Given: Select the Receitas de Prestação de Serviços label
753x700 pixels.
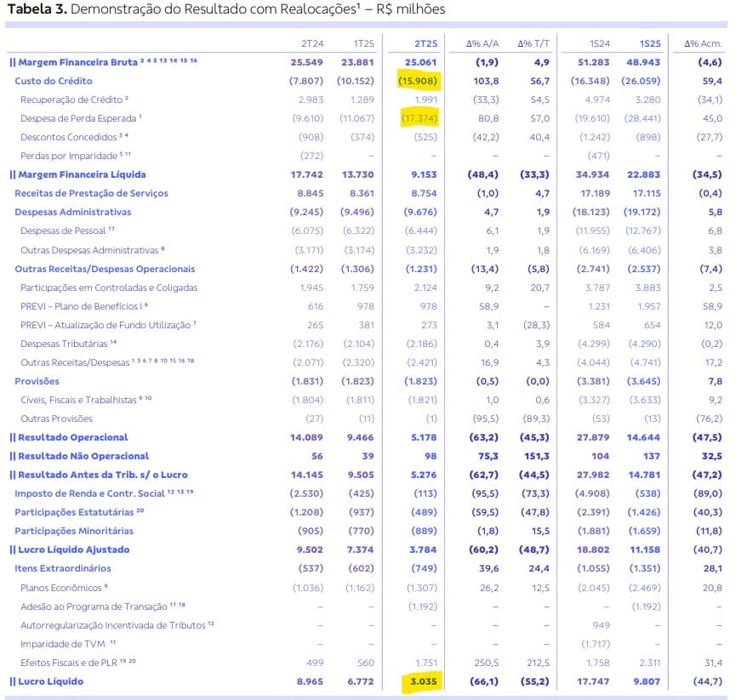Looking at the screenshot, I should click(x=91, y=193).
